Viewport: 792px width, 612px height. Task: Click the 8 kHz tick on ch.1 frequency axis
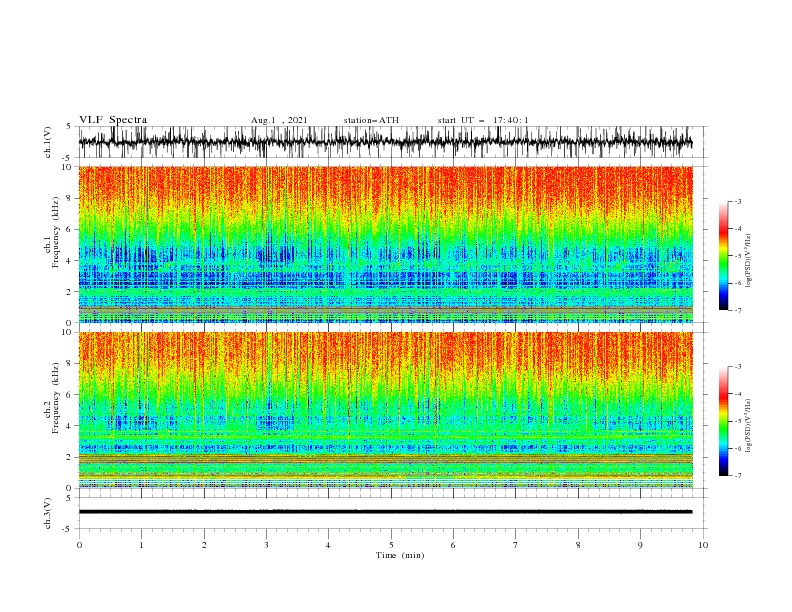[x=70, y=198]
